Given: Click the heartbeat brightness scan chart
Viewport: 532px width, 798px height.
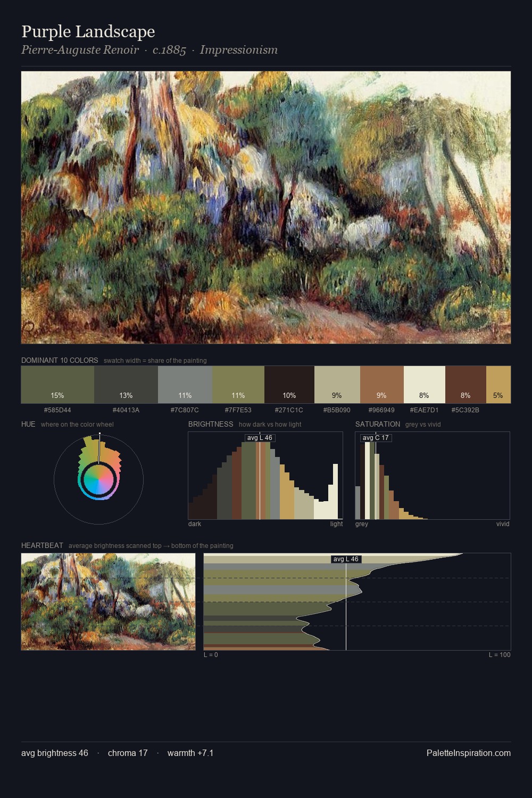Looking at the screenshot, I should (x=357, y=602).
